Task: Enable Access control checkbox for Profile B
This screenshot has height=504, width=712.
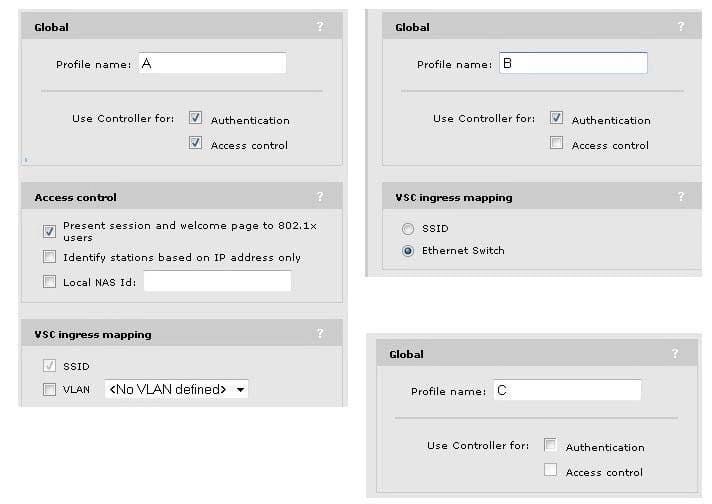Action: 556,143
